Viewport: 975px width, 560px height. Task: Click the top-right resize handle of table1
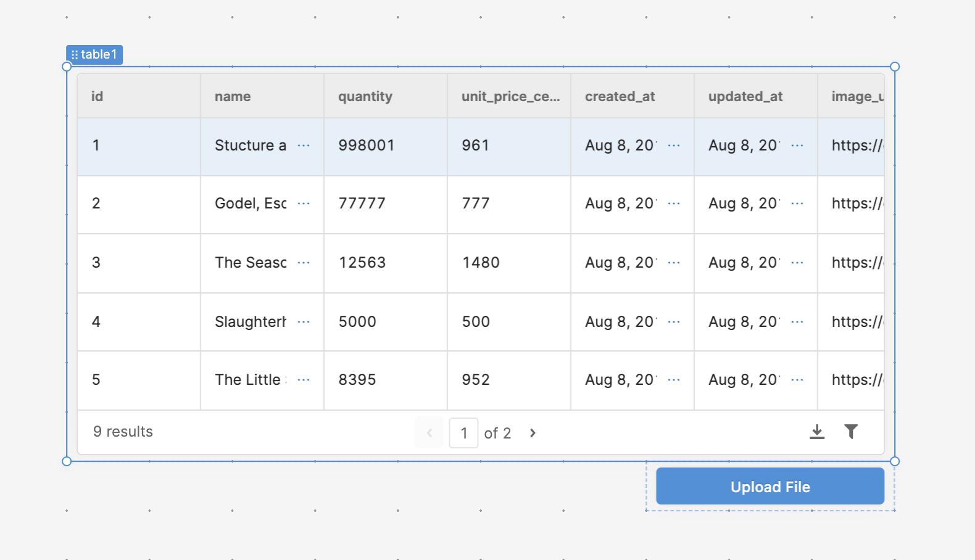pyautogui.click(x=895, y=67)
